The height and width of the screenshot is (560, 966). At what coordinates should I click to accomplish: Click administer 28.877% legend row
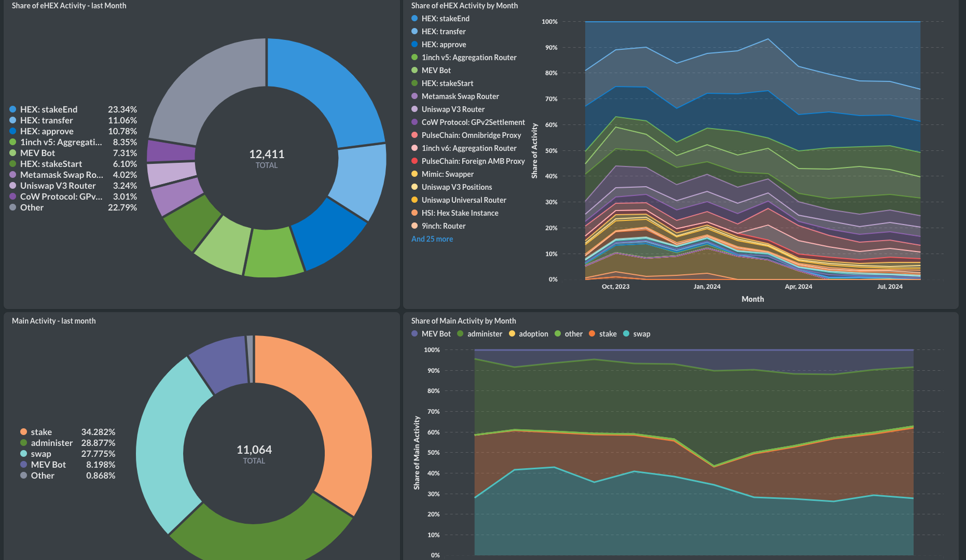click(67, 443)
